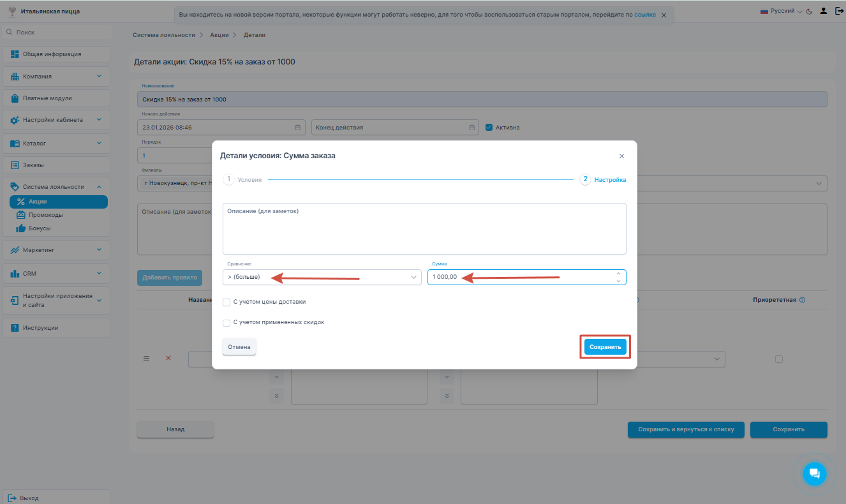
Task: Open the Русский language dropdown
Action: tap(781, 11)
